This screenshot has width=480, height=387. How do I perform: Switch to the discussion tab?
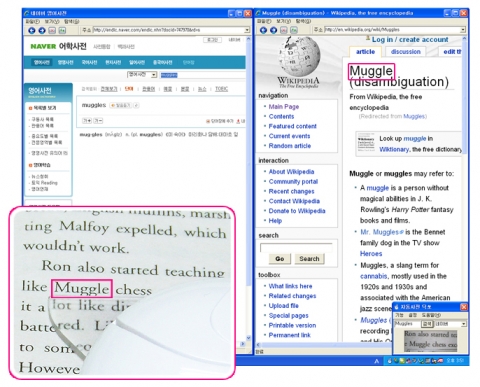(x=405, y=52)
